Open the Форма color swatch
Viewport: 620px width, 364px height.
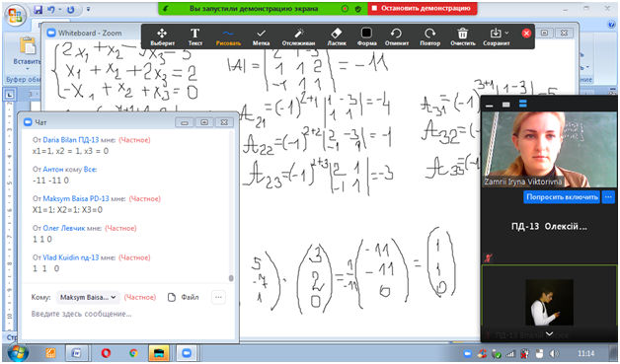click(366, 33)
